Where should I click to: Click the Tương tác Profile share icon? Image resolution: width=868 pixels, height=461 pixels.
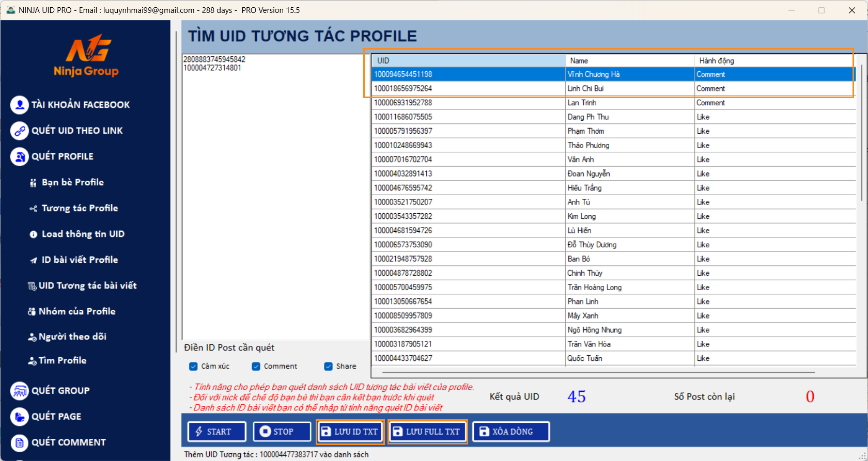pos(33,209)
